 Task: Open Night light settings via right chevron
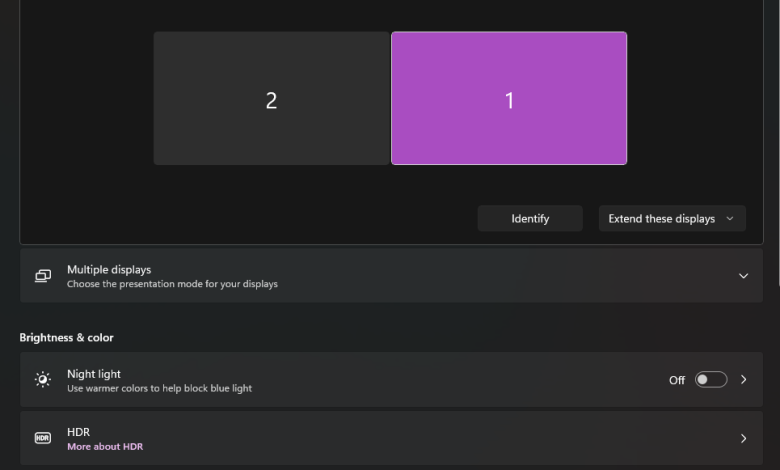pos(743,380)
